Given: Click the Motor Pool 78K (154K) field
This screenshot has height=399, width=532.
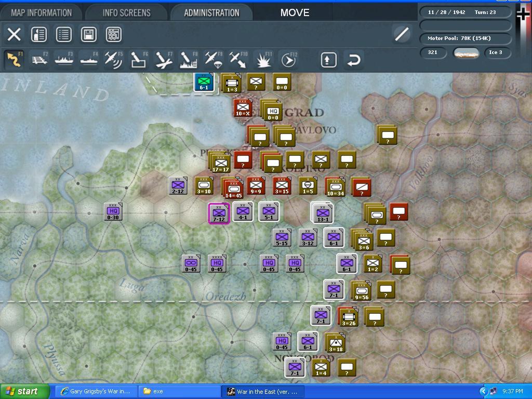Looking at the screenshot, I should pos(465,38).
